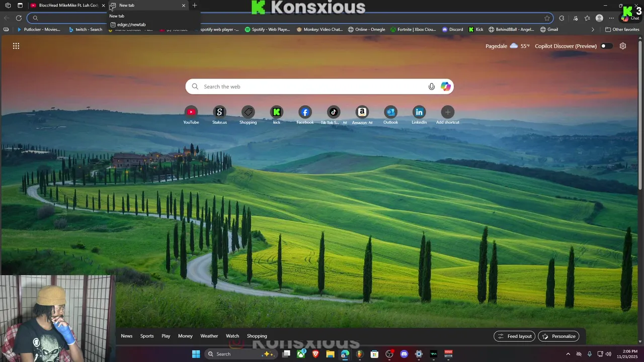This screenshot has width=644, height=362.
Task: Open the Discord bookmark
Action: [x=452, y=30]
